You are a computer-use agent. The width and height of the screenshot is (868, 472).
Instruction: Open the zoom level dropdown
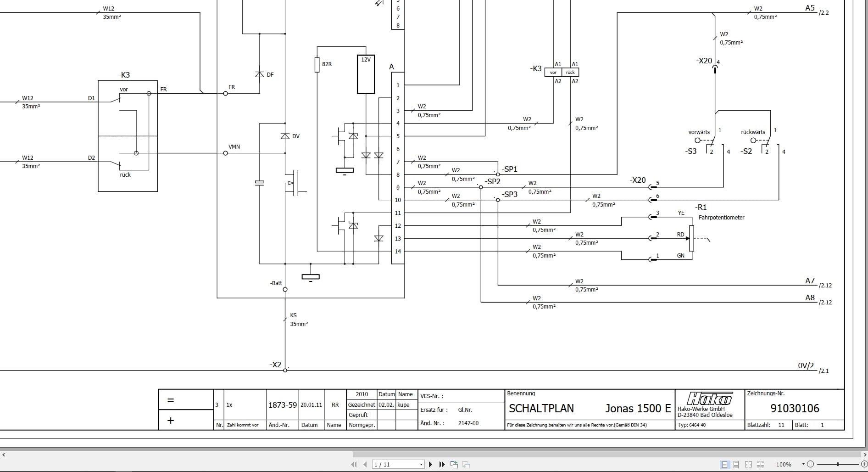(x=803, y=464)
